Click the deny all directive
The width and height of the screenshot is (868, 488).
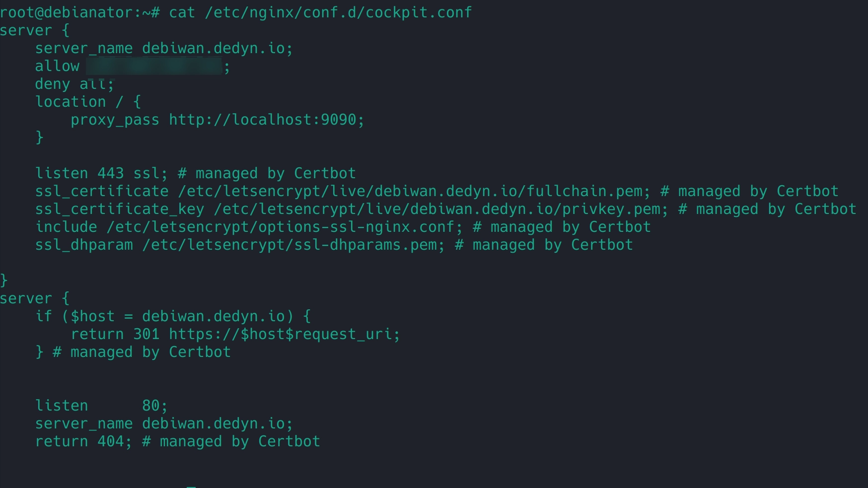[74, 84]
